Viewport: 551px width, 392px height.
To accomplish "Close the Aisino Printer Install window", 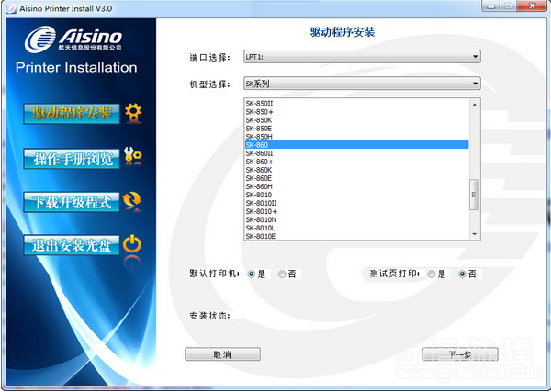I will 532,6.
